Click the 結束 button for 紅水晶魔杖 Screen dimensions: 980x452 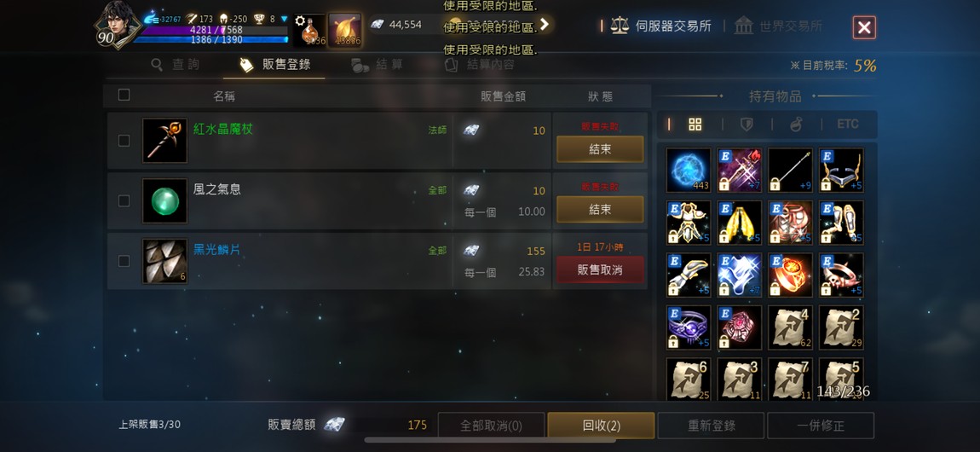pos(600,149)
